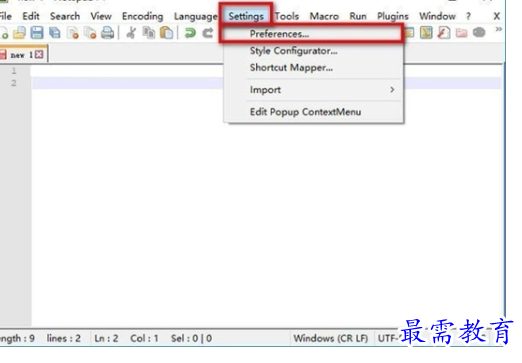This screenshot has width=522, height=363.
Task: Expand the toolbar overflow chevron
Action: coord(499,29)
